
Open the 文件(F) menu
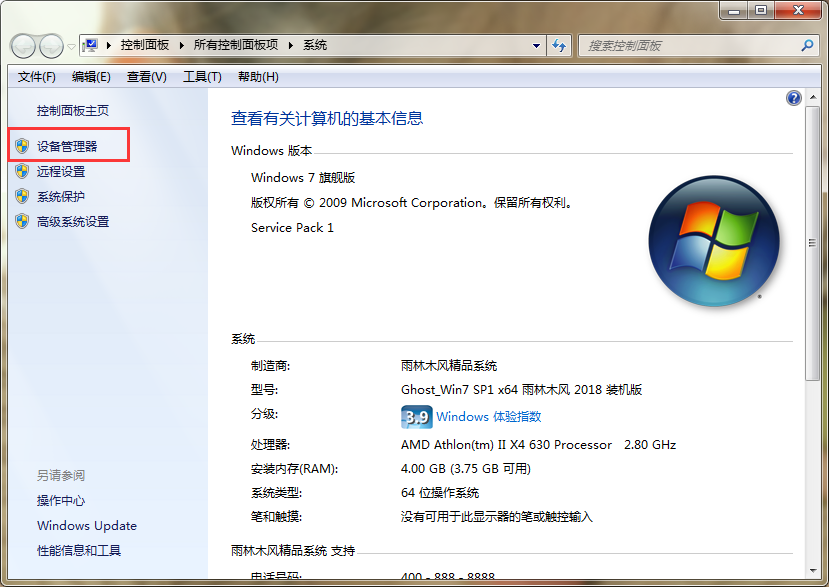point(37,77)
